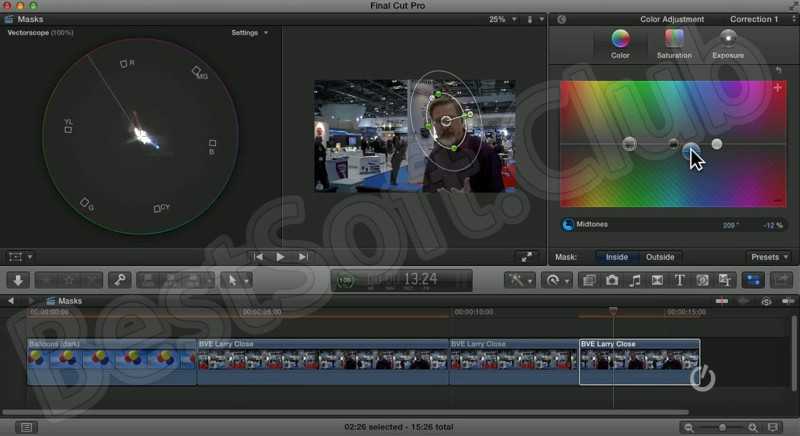800x436 pixels.
Task: Select the Global color puck
Action: tap(630, 144)
